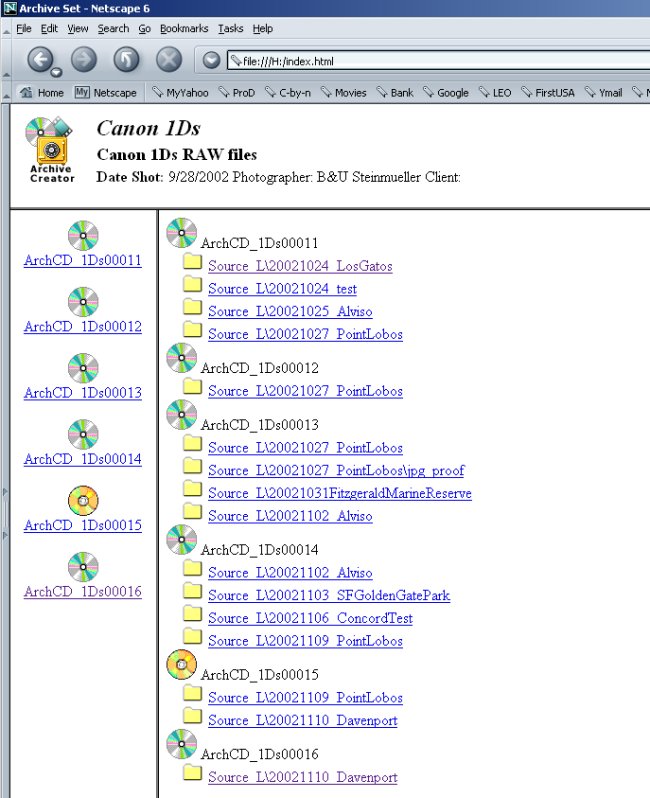This screenshot has height=798, width=650.
Task: Collapse the navigation toolbar via its left grippy
Action: [6, 60]
